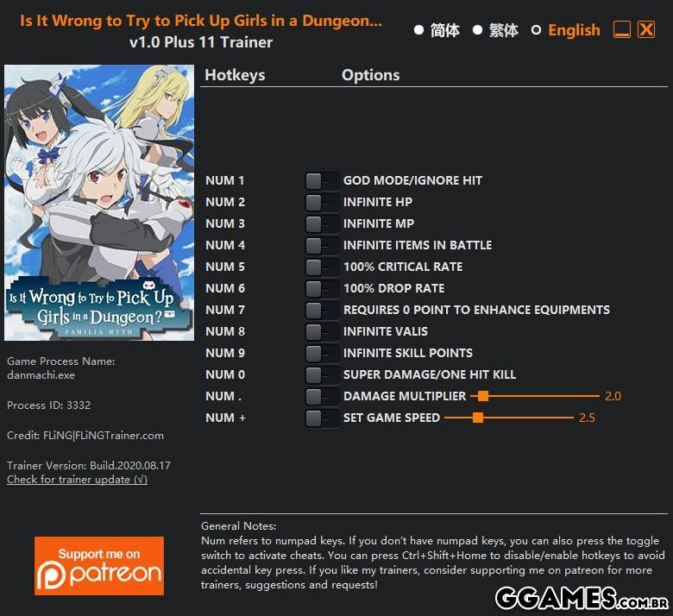Click the Support me on Patreon button

coord(99,566)
